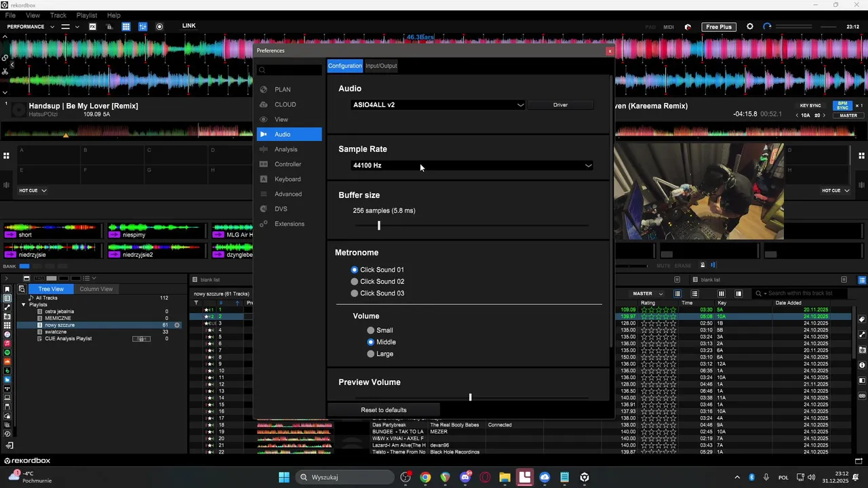Click the Preview Volume slider handle
Screen dimensions: 868x488
coord(470,397)
